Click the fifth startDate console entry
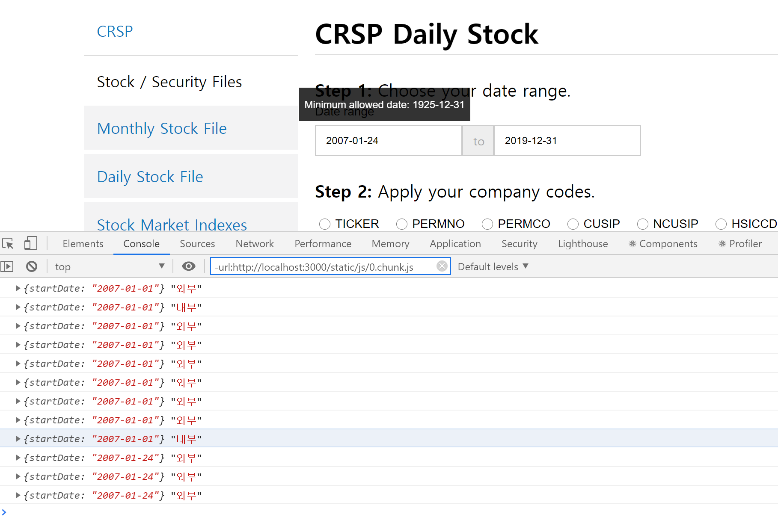 (x=389, y=364)
